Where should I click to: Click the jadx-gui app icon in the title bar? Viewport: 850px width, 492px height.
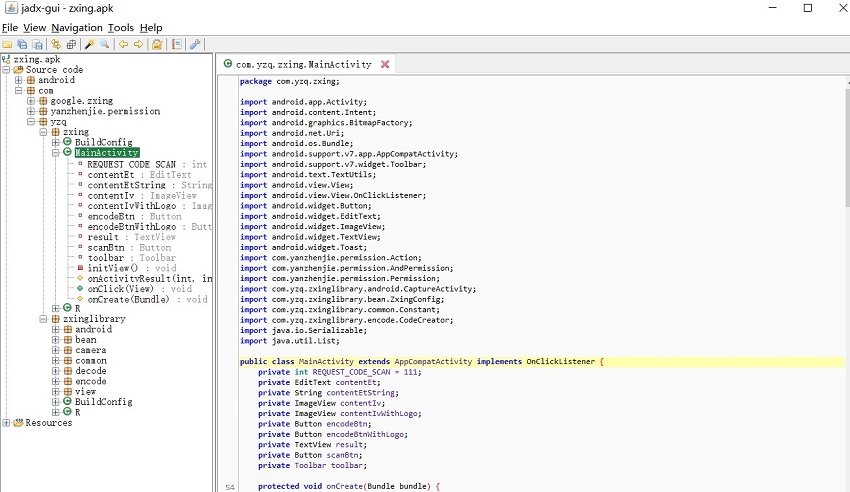[x=11, y=8]
